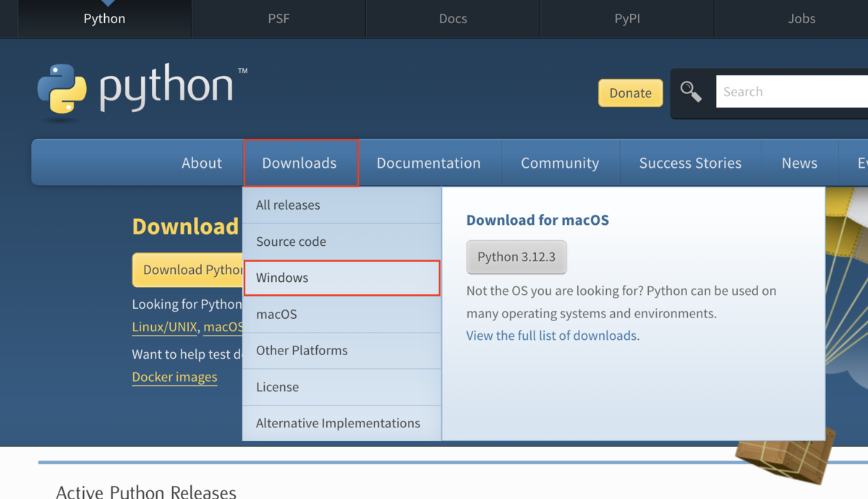
Task: Select Other Platforms in Downloads menu
Action: coord(341,351)
